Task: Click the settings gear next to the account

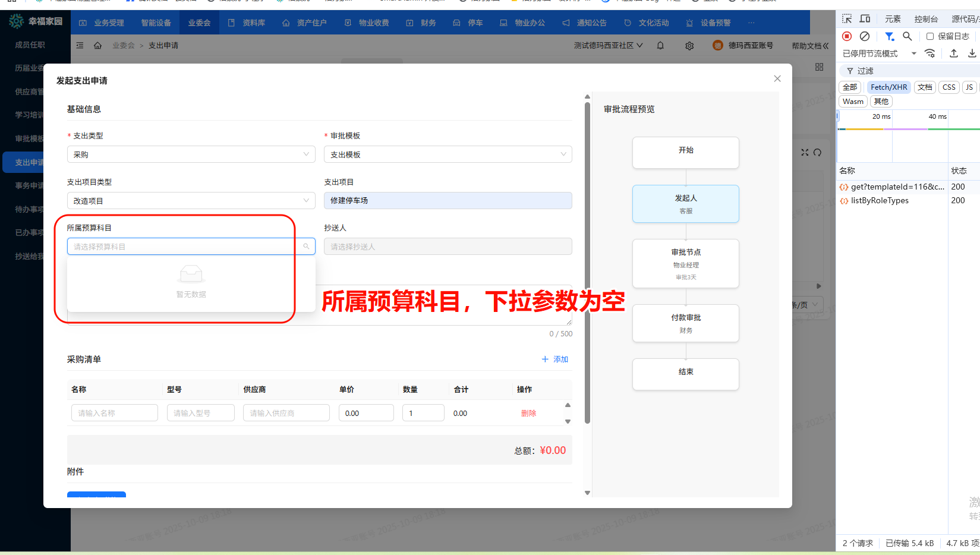Action: [x=689, y=45]
